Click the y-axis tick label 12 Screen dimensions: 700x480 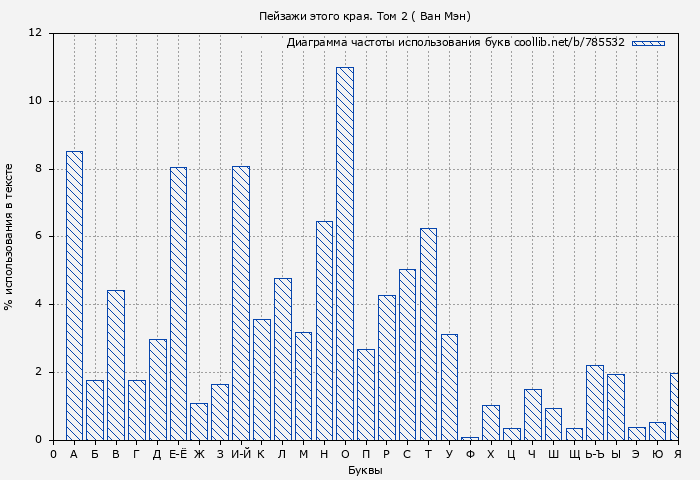(x=36, y=33)
